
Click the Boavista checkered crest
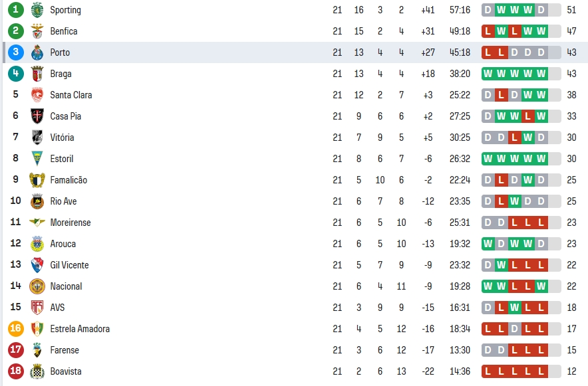37,371
